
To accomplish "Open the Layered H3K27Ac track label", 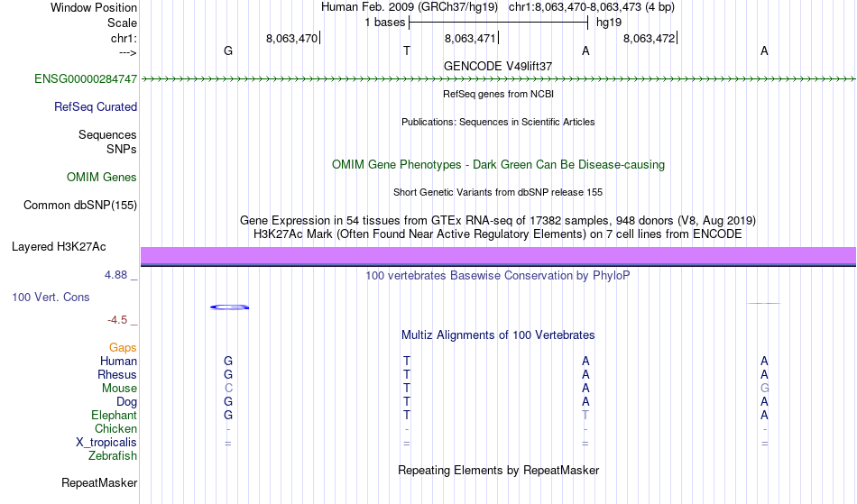I will pyautogui.click(x=59, y=247).
